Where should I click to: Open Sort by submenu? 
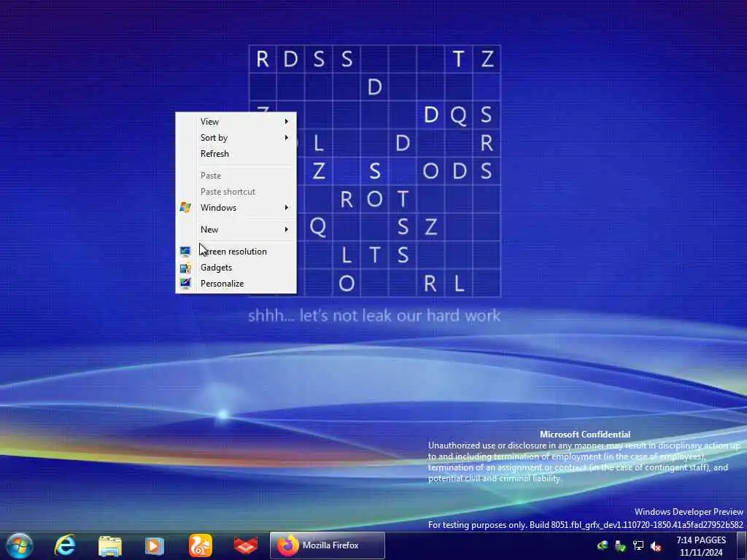pos(236,138)
